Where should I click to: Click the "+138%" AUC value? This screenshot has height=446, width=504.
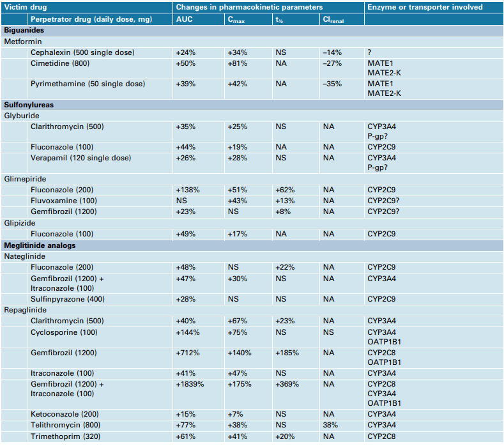[x=188, y=190]
